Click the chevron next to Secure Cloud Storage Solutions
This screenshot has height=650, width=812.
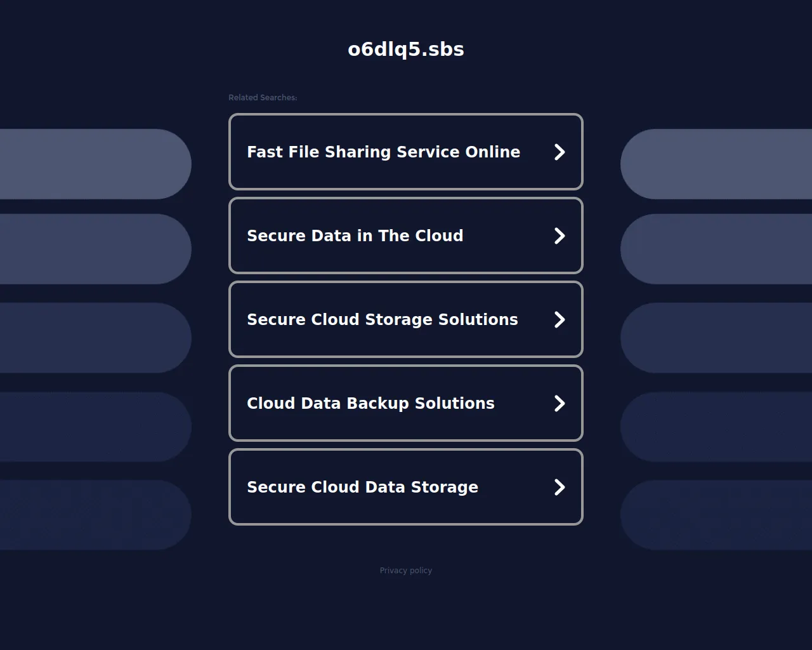coord(559,319)
